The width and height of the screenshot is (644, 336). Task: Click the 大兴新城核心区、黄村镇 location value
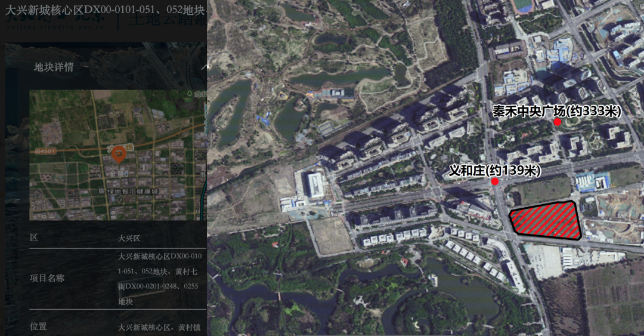tap(160, 327)
